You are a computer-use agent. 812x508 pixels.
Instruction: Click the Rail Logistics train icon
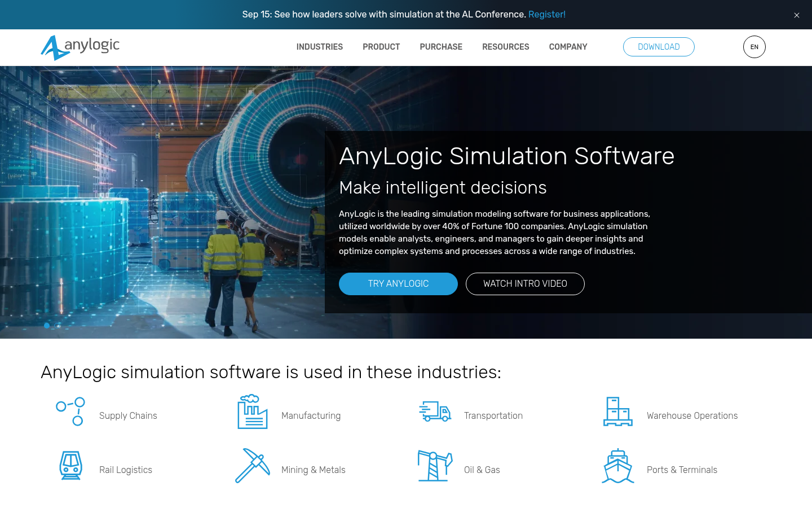point(70,466)
